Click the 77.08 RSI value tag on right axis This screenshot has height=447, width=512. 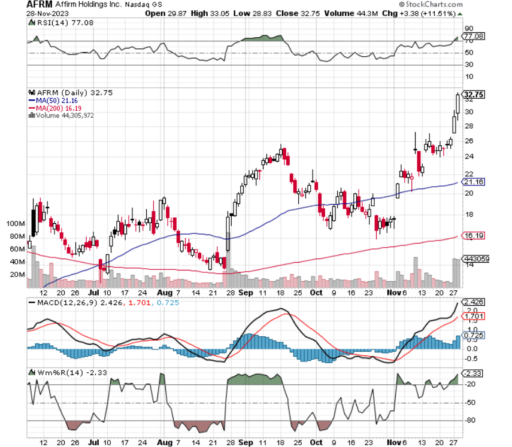point(473,36)
